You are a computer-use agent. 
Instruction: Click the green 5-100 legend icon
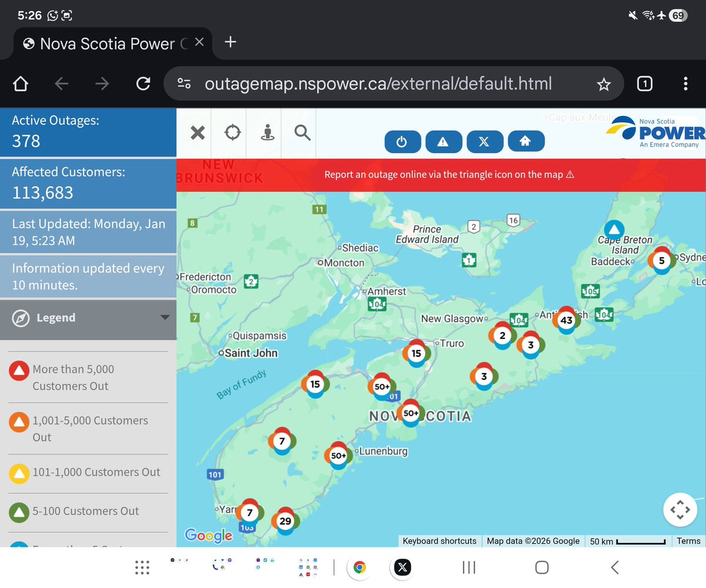(19, 512)
